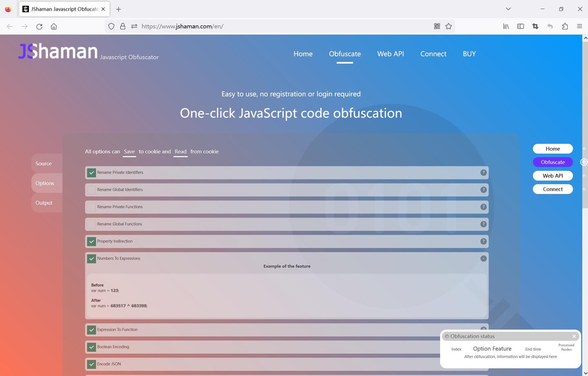588x376 pixels.
Task: Save options to cookie
Action: 129,151
